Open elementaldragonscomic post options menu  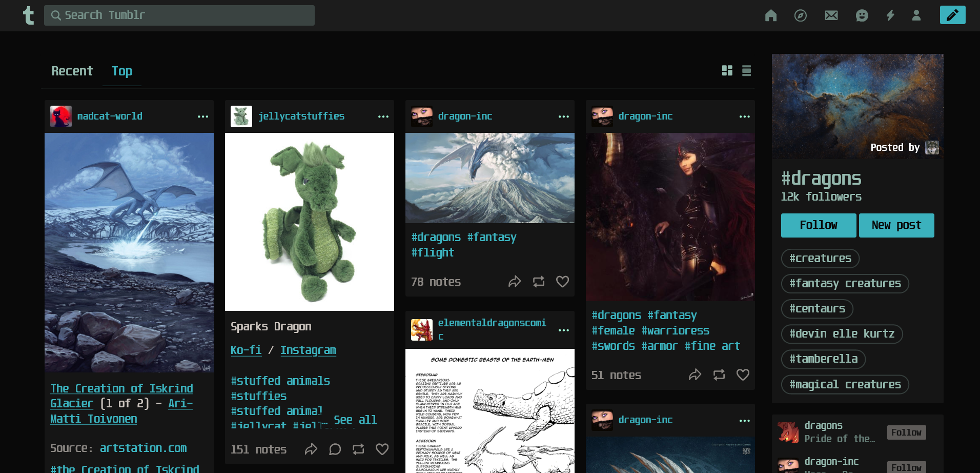[564, 330]
